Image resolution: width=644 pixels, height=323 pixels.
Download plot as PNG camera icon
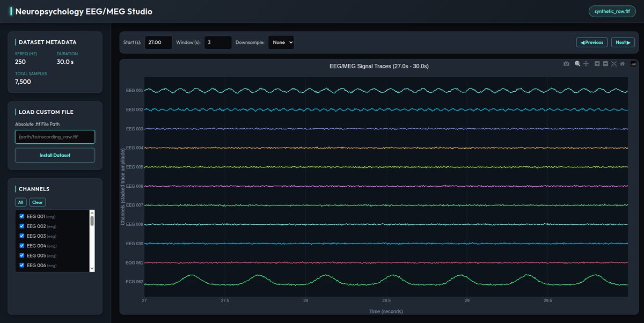click(566, 64)
